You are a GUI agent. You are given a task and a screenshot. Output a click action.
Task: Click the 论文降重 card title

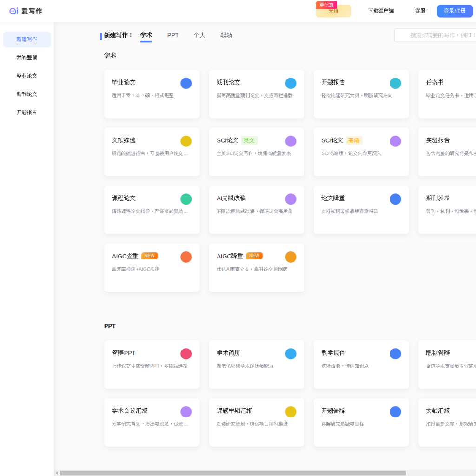tap(333, 198)
